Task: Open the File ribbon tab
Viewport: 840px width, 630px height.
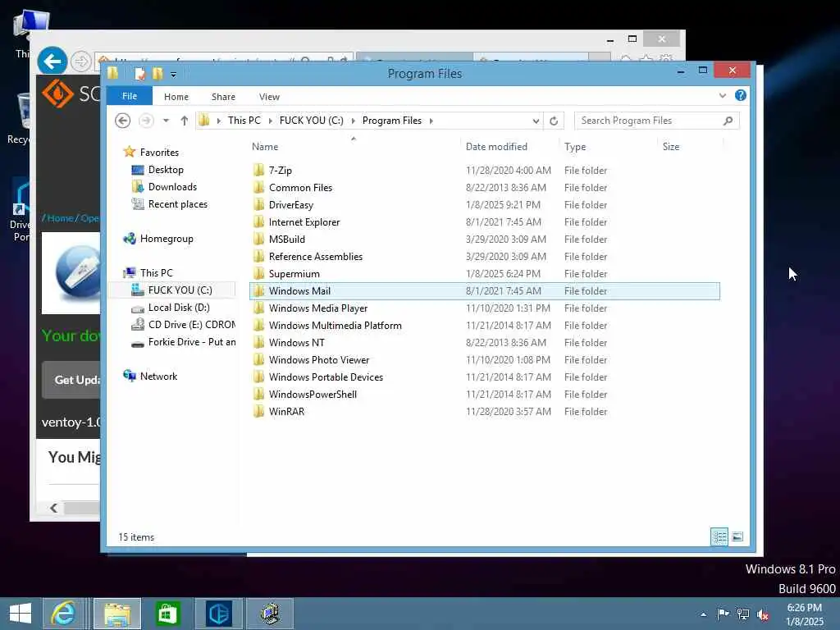Action: [x=129, y=97]
